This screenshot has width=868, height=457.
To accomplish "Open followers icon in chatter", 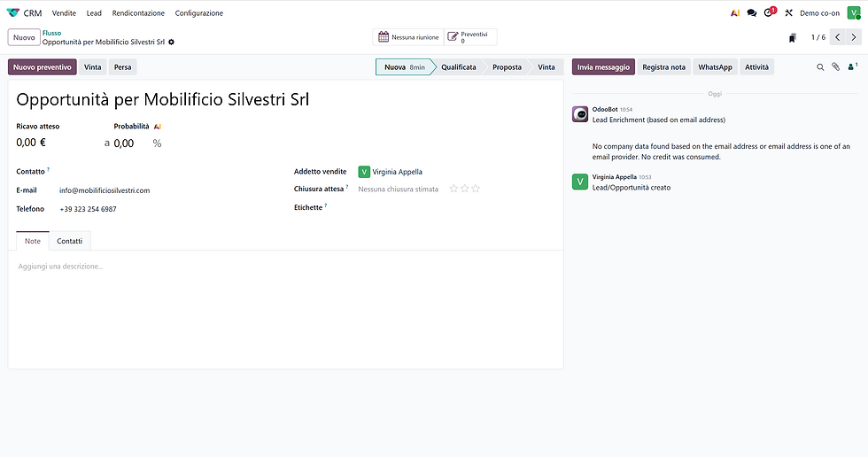I will click(x=852, y=66).
